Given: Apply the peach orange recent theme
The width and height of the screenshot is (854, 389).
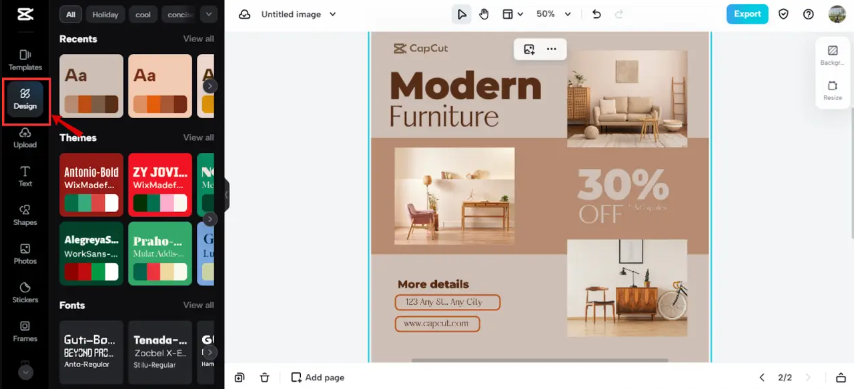Looking at the screenshot, I should [160, 86].
